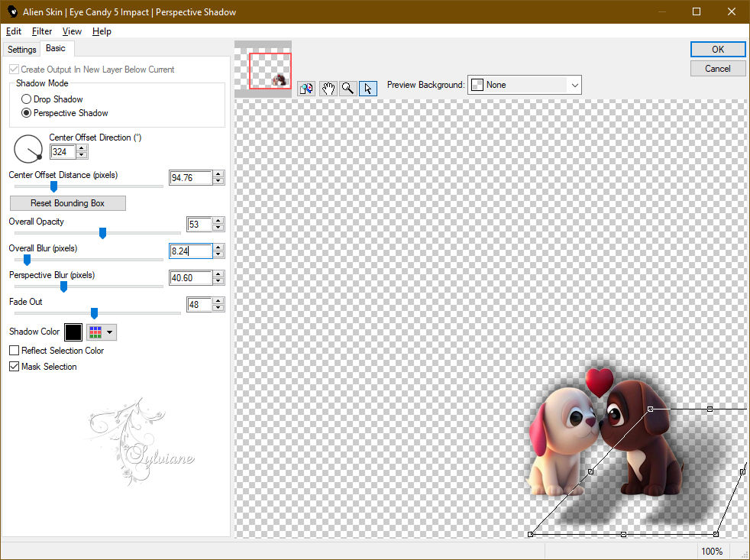
Task: Click the Alien Skin title bar icon
Action: [x=12, y=11]
